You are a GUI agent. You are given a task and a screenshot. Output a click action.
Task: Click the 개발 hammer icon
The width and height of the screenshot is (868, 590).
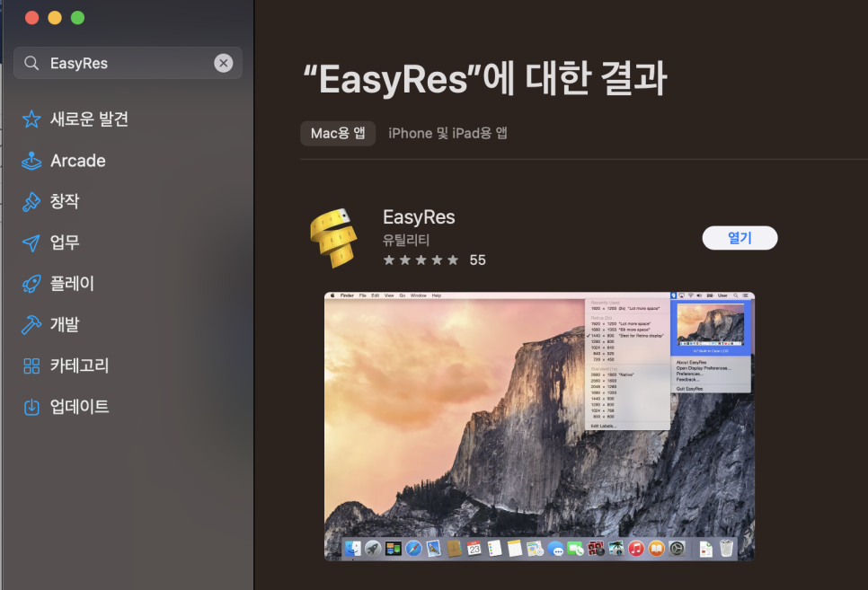31,324
